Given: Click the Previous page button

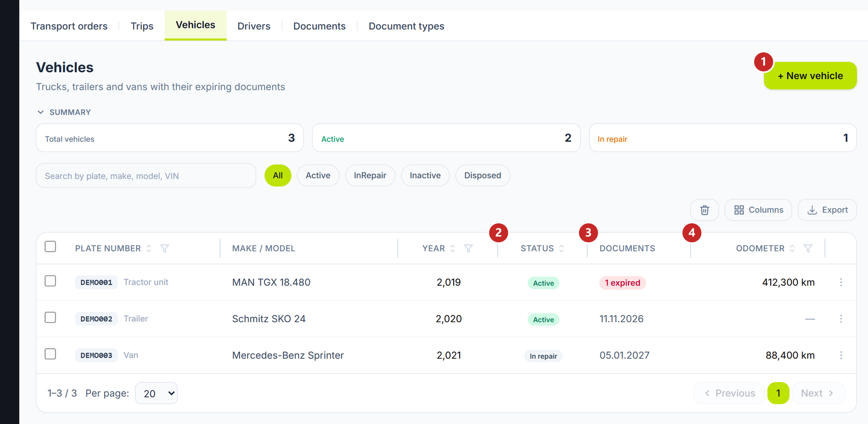Looking at the screenshot, I should (729, 393).
